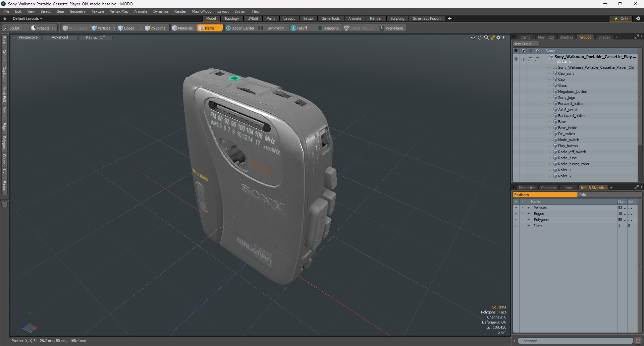The image size is (644, 346).
Task: Expand the Vertices statistics row
Action: pyautogui.click(x=529, y=208)
